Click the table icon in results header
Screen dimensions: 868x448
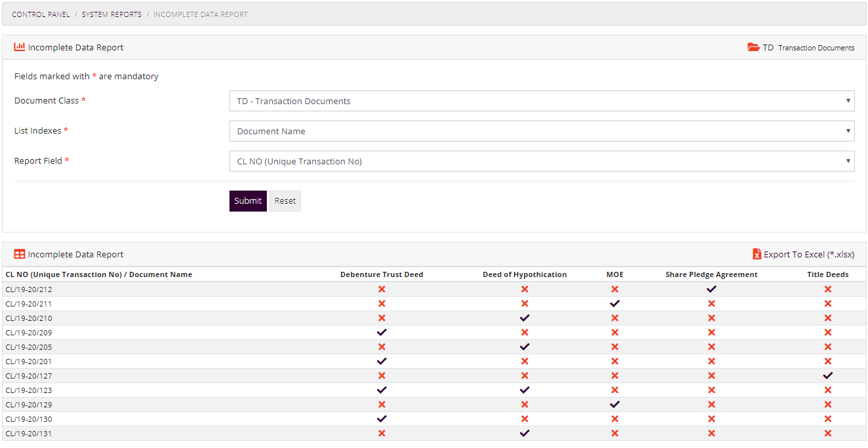[20, 254]
